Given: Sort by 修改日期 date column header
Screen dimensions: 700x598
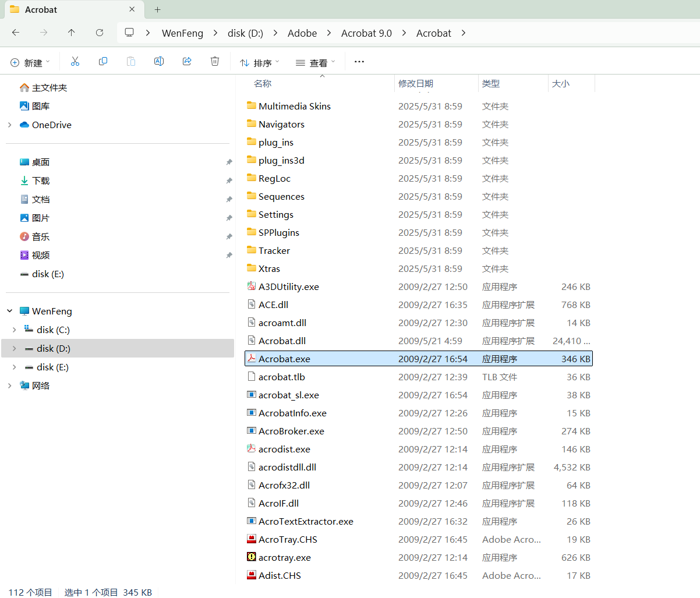Looking at the screenshot, I should pos(416,83).
